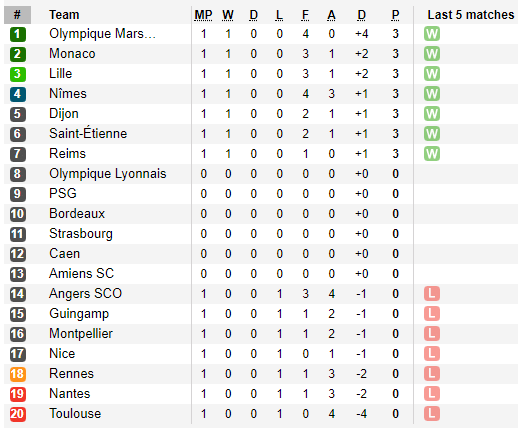Viewport: 518px width, 428px height.
Task: Click Reims' W result badge
Action: pos(432,154)
